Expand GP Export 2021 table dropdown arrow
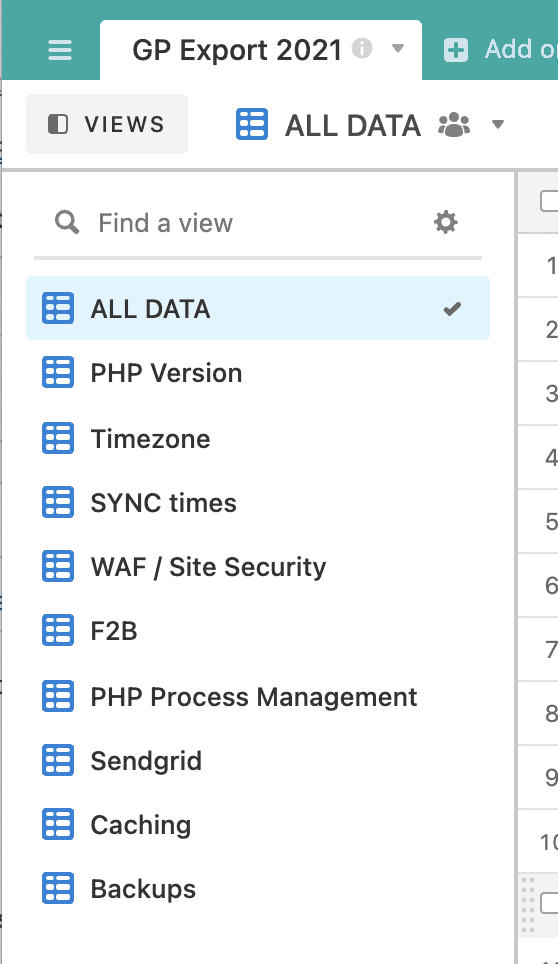The image size is (558, 964). [398, 48]
